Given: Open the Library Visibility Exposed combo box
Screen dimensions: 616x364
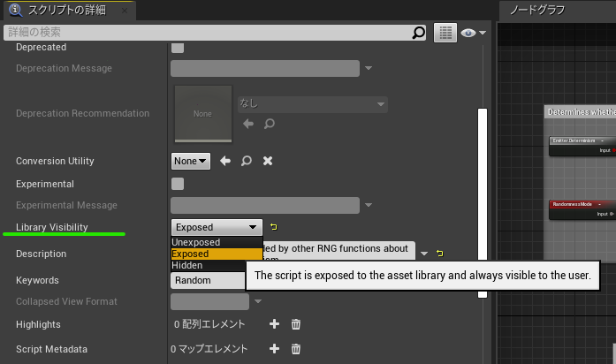Looking at the screenshot, I should click(217, 227).
